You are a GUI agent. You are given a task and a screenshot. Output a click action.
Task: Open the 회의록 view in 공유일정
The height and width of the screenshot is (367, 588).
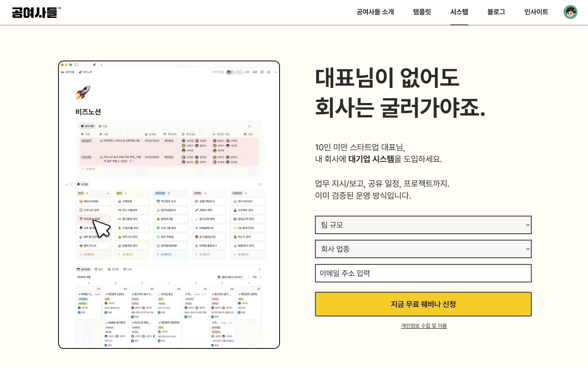(x=114, y=269)
